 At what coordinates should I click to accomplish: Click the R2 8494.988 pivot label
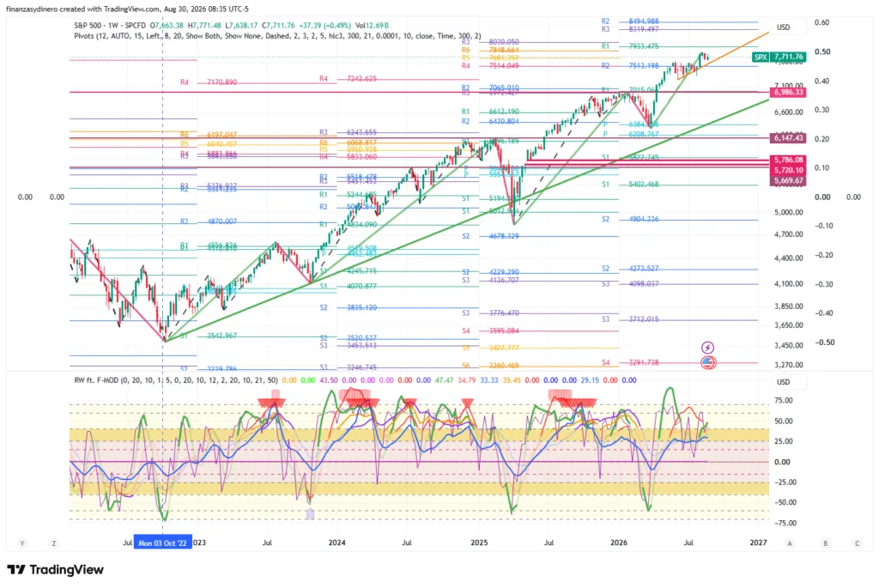(630, 21)
